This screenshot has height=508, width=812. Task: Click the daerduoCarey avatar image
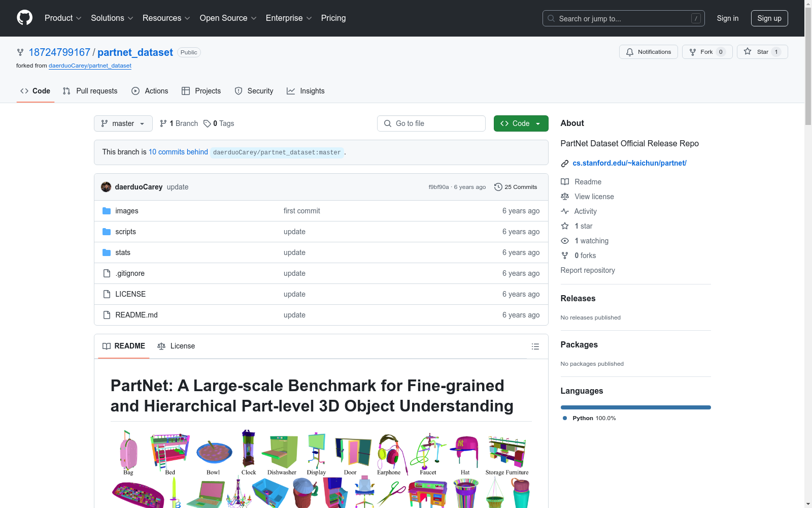click(106, 187)
